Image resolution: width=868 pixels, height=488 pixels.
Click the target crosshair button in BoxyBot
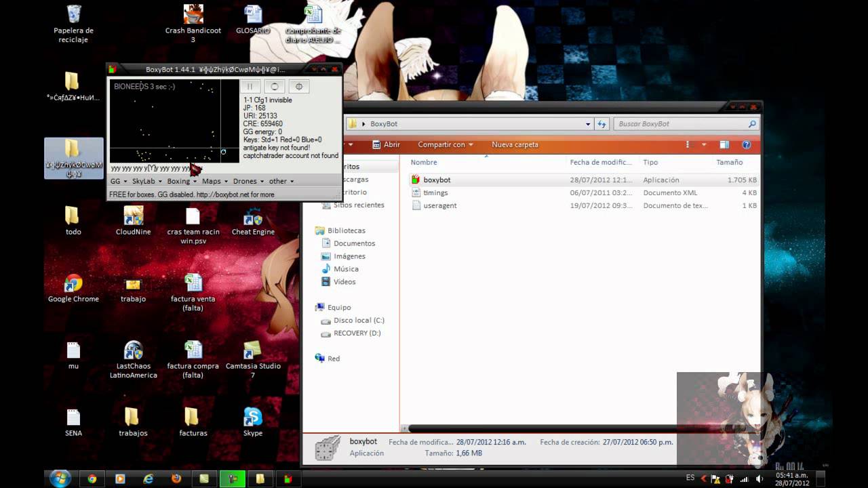click(x=299, y=87)
